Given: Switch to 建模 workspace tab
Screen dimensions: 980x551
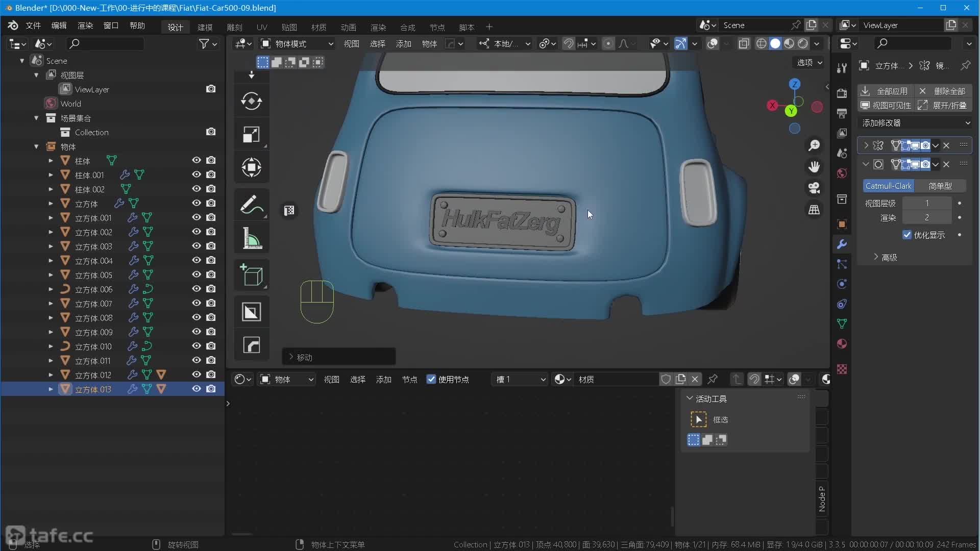Looking at the screenshot, I should tap(205, 27).
